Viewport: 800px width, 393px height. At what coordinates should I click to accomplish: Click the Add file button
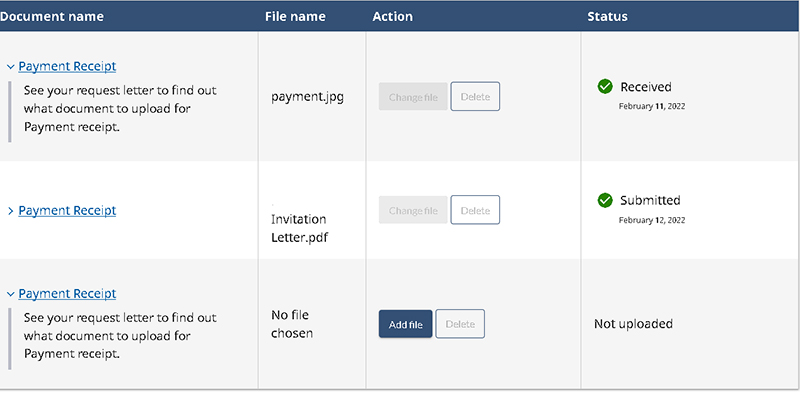[x=406, y=324]
